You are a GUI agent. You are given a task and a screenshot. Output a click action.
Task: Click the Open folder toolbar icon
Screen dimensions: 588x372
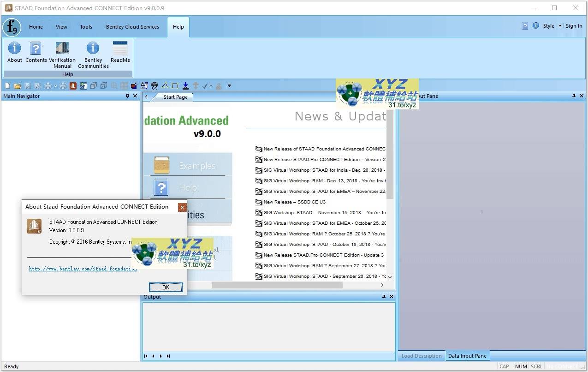(18, 86)
